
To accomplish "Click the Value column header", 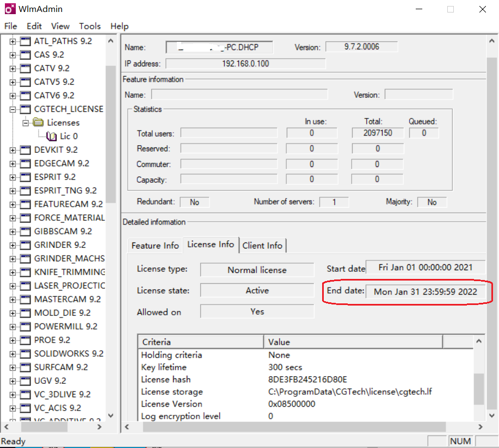I will click(x=353, y=342).
